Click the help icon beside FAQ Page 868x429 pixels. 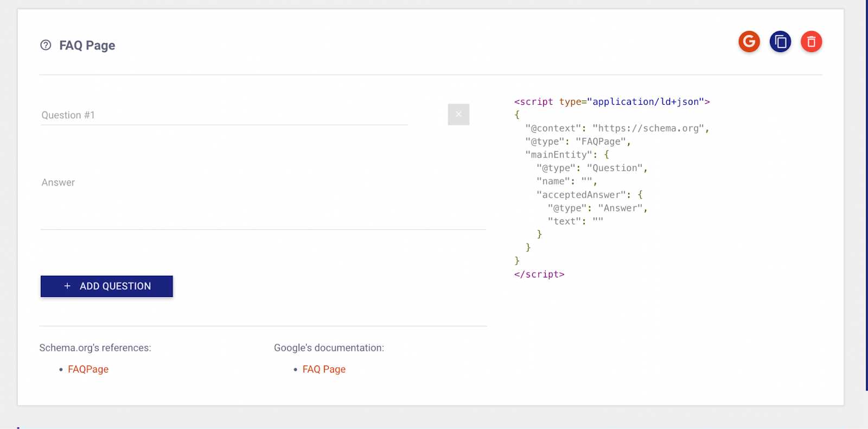point(46,45)
